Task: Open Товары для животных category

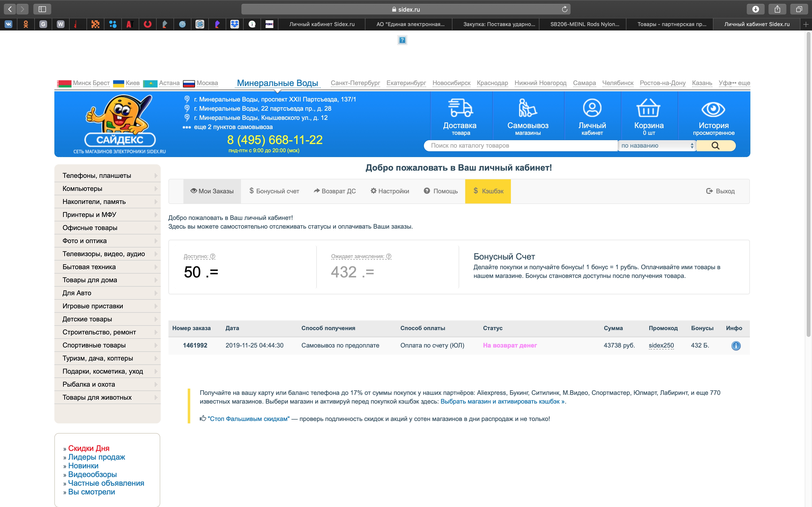Action: pyautogui.click(x=107, y=397)
